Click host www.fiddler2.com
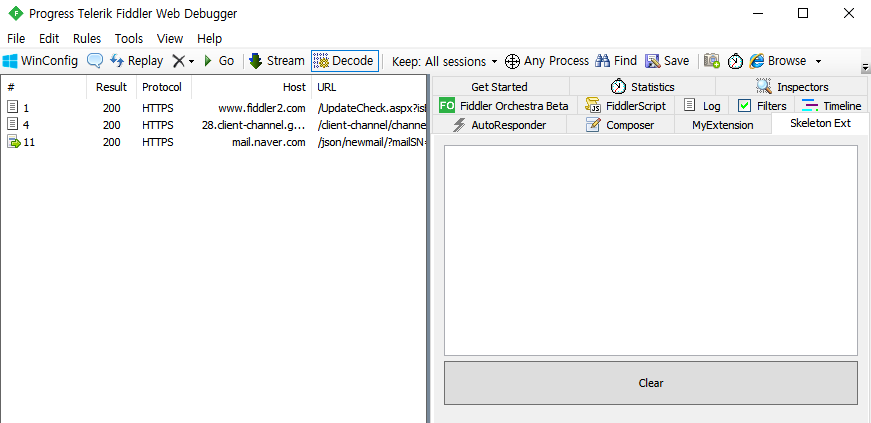The height and width of the screenshot is (423, 871). (x=262, y=108)
